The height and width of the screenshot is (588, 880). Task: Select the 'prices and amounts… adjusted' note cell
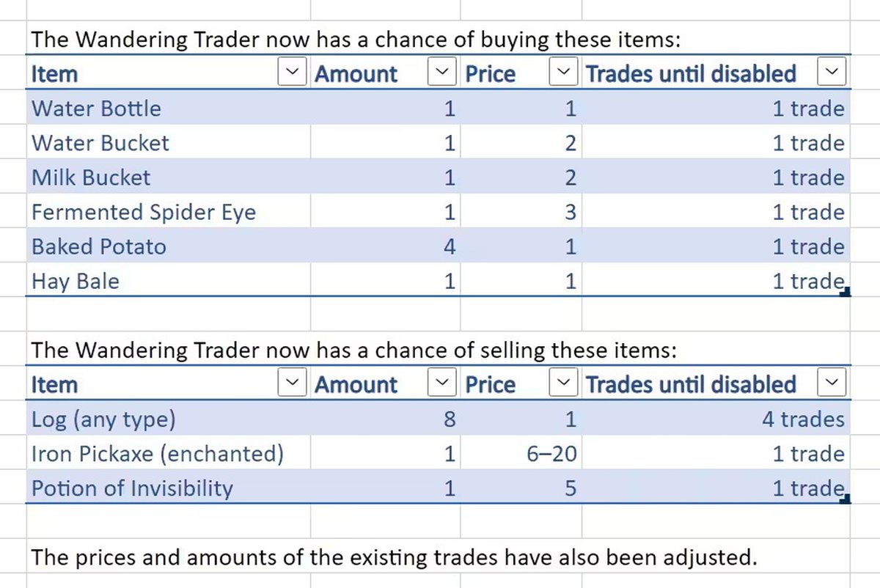click(x=393, y=557)
